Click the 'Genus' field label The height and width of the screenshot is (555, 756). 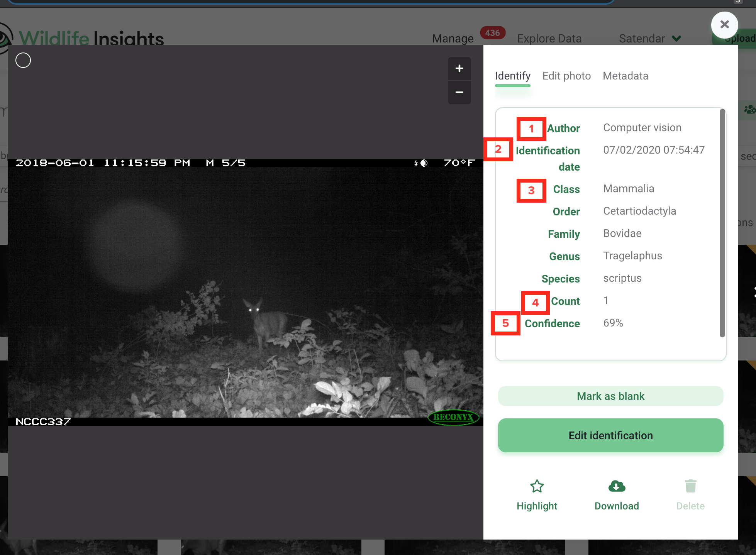pos(564,257)
